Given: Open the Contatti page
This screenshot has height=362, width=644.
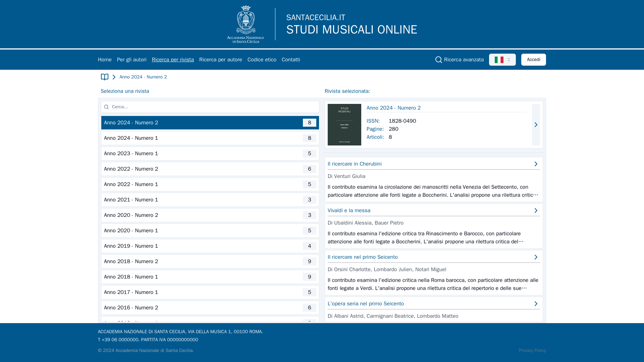Looking at the screenshot, I should point(291,60).
